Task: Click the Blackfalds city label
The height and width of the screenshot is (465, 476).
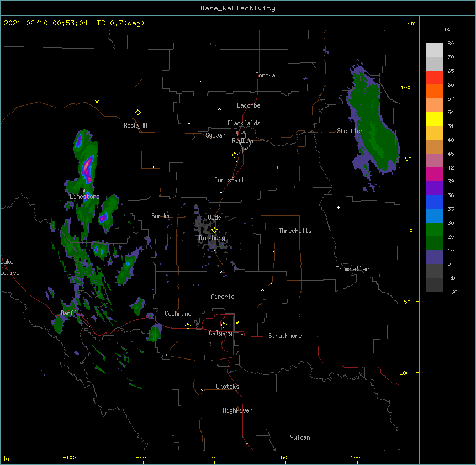Action: pos(244,123)
